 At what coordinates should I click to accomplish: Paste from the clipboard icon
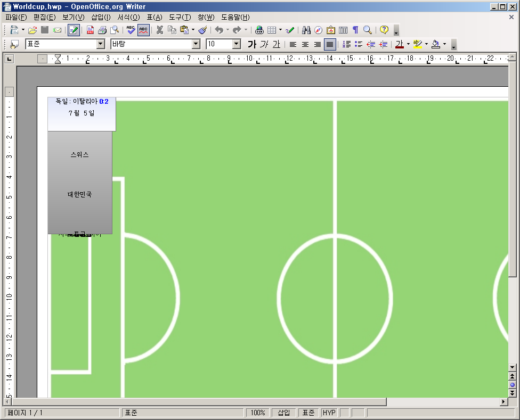(x=184, y=30)
